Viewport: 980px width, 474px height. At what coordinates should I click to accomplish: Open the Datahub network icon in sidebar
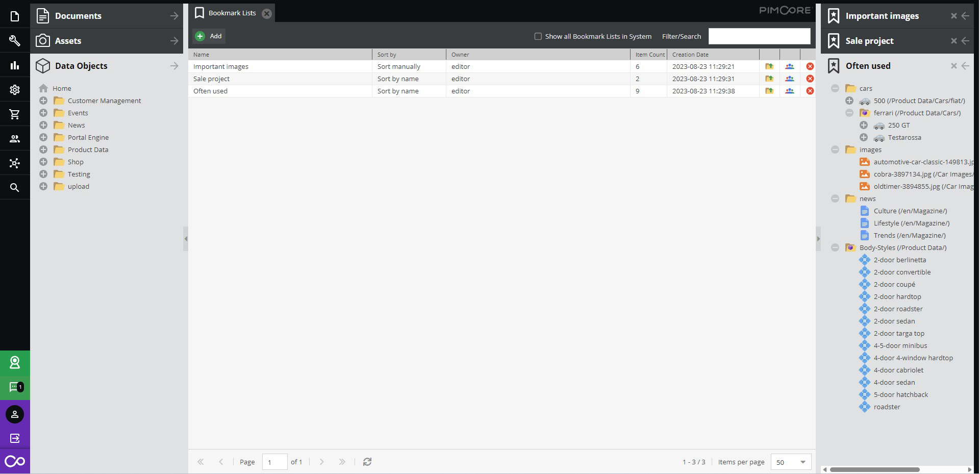tap(15, 163)
